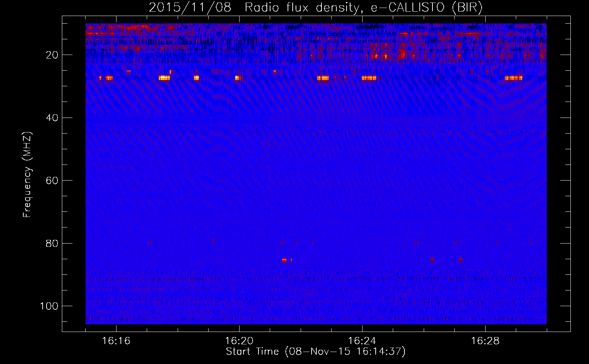The image size is (589, 364).
Task: Click the 16:28 time tick label
Action: (x=485, y=341)
